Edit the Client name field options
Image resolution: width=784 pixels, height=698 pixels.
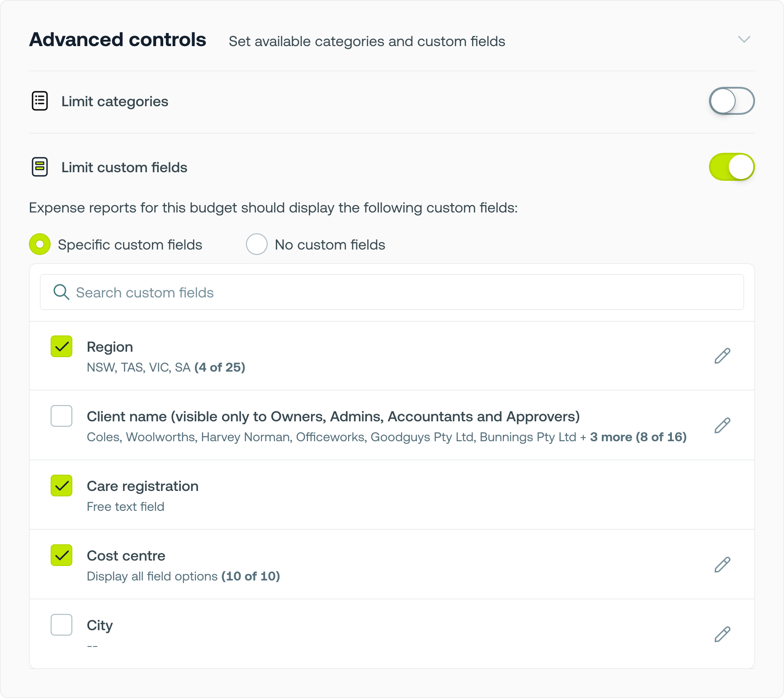tap(722, 425)
